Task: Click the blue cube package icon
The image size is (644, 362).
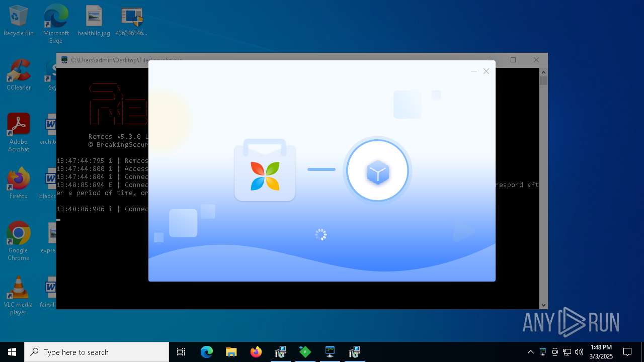Action: (x=378, y=173)
